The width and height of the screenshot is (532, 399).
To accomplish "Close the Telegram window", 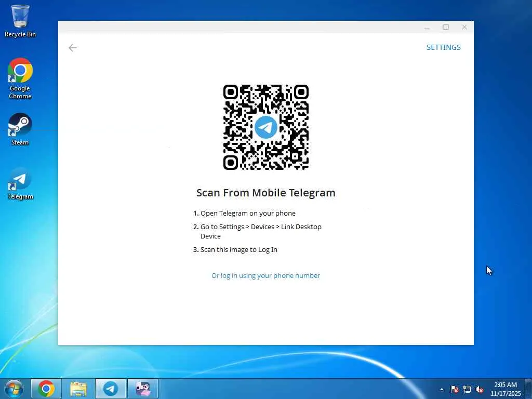I will 464,27.
